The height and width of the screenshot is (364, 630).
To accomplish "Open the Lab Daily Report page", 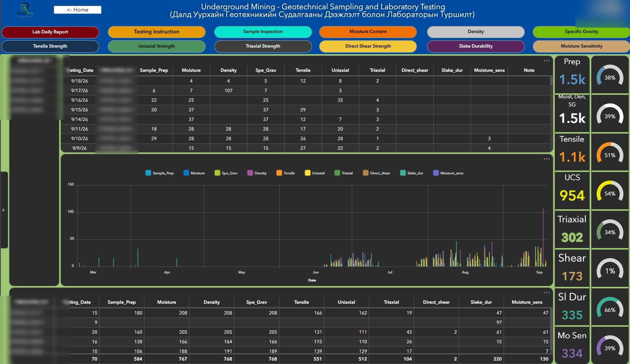I will pos(50,32).
